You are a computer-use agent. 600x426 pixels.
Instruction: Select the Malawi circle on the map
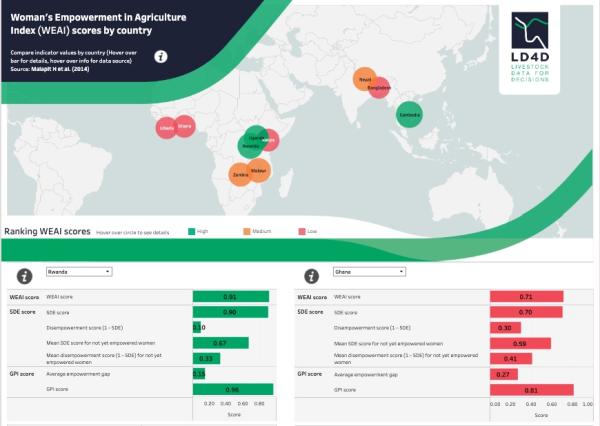click(258, 171)
